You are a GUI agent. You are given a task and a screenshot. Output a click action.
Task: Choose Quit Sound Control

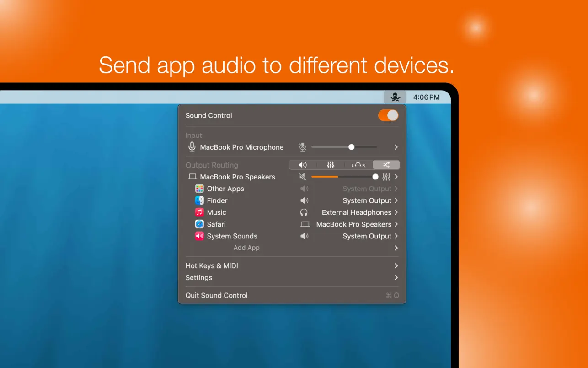(292, 295)
